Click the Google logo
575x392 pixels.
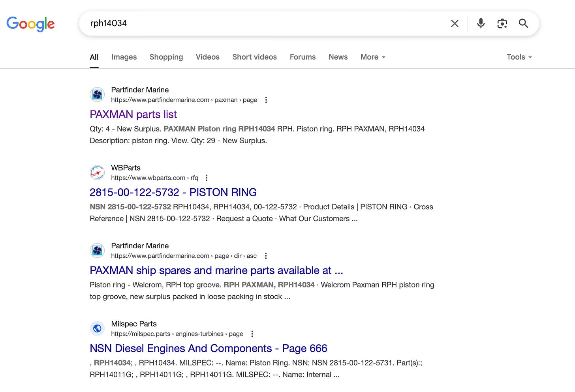pos(30,24)
